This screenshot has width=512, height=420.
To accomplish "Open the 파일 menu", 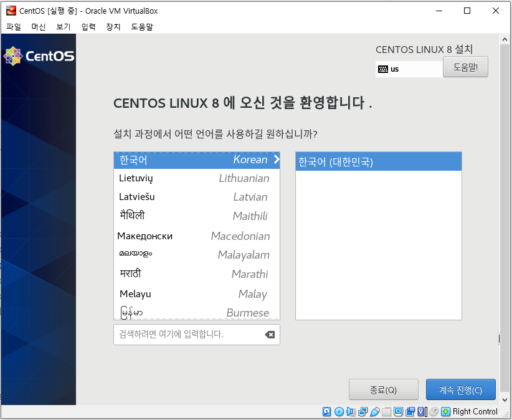I will [14, 27].
